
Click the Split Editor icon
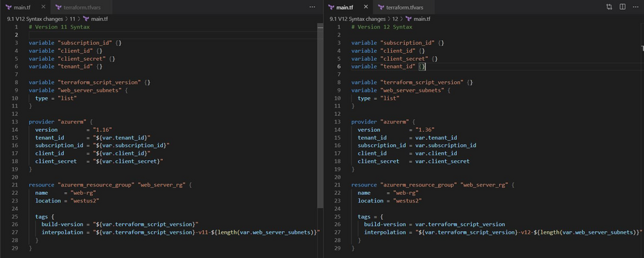(x=623, y=7)
